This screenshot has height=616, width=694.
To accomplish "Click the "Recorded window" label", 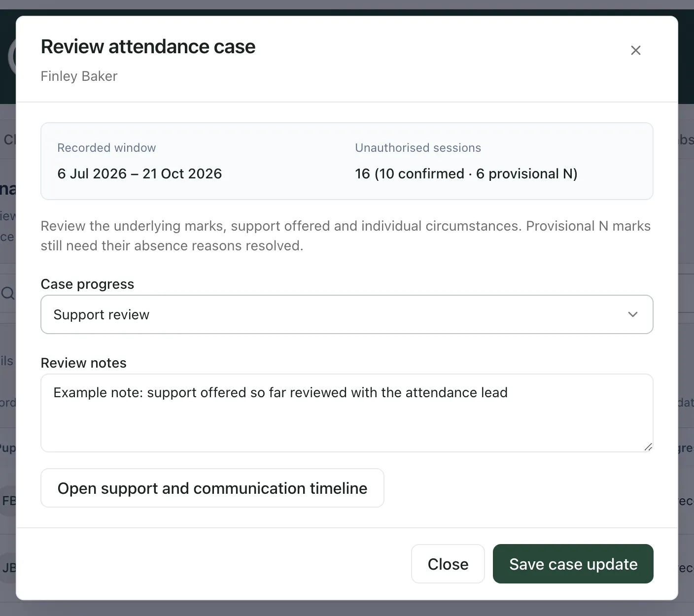I will 106,148.
